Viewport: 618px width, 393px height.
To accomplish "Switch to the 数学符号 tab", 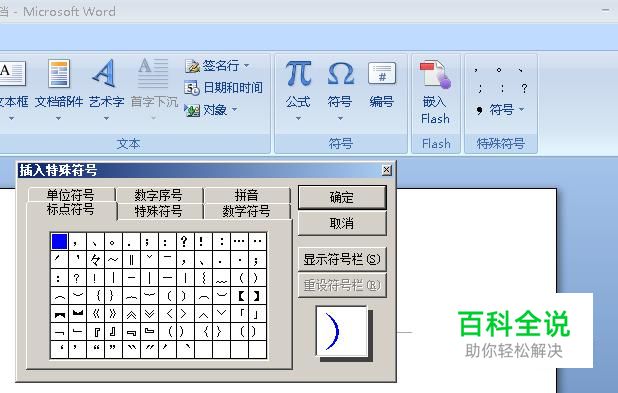I will 246,211.
